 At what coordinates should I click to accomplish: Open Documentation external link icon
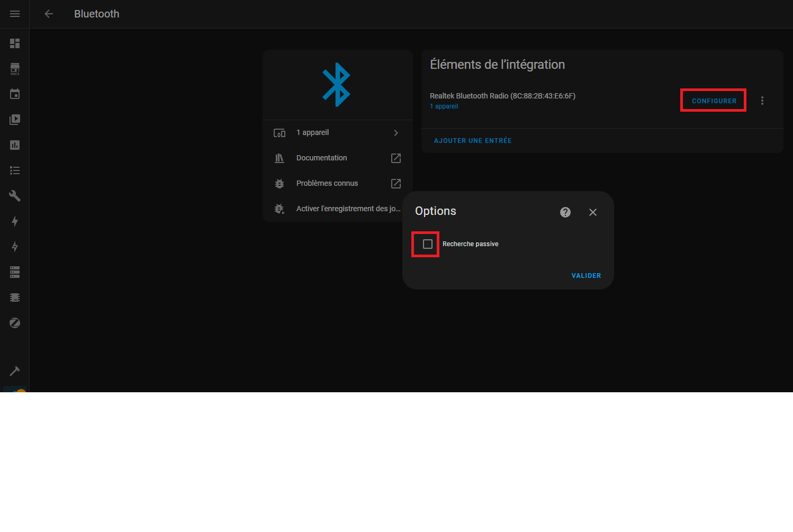[x=396, y=158]
